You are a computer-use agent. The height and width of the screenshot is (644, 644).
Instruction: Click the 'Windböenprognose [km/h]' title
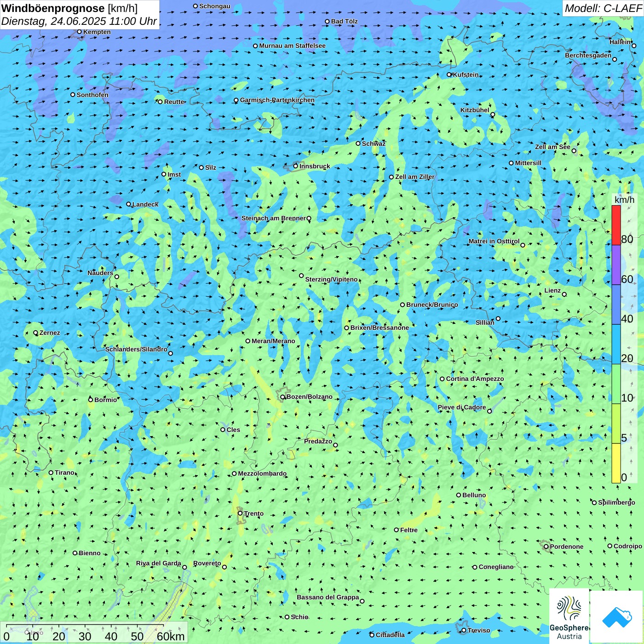69,8
